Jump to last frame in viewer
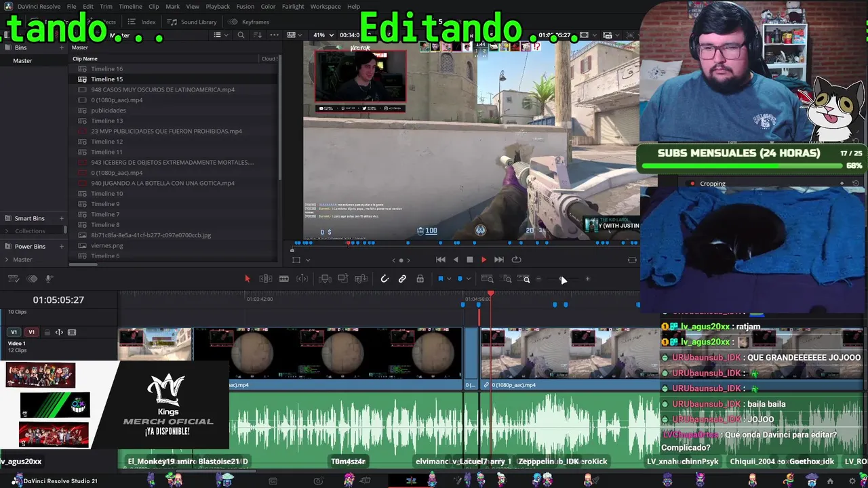Image resolution: width=868 pixels, height=488 pixels. coord(499,260)
